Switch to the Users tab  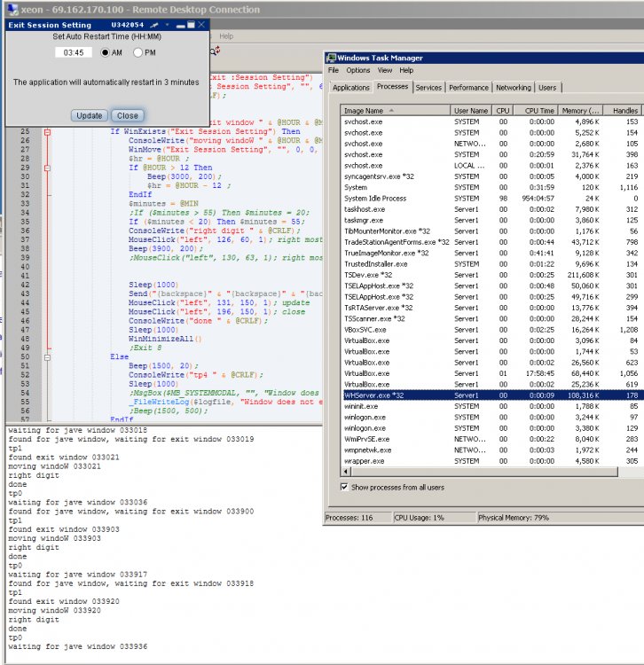547,88
